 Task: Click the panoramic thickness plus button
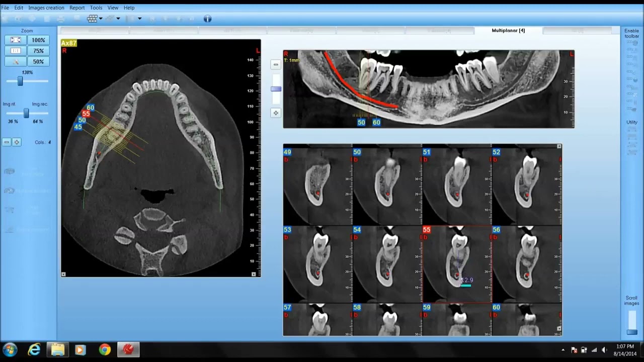coord(276,113)
